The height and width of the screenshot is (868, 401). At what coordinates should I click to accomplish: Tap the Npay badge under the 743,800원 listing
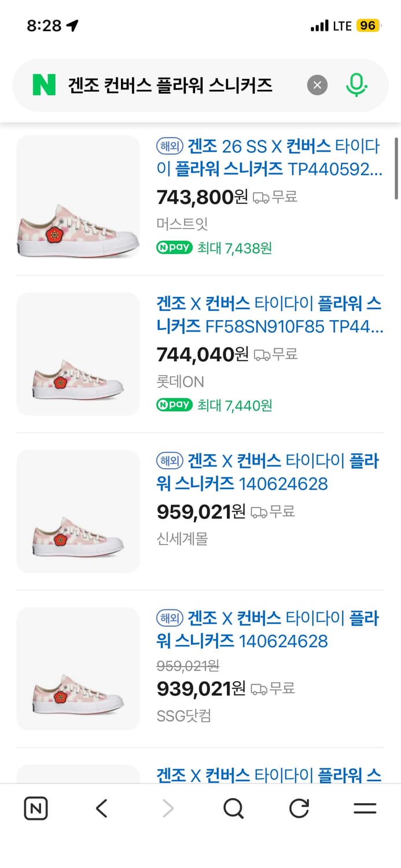pyautogui.click(x=174, y=247)
